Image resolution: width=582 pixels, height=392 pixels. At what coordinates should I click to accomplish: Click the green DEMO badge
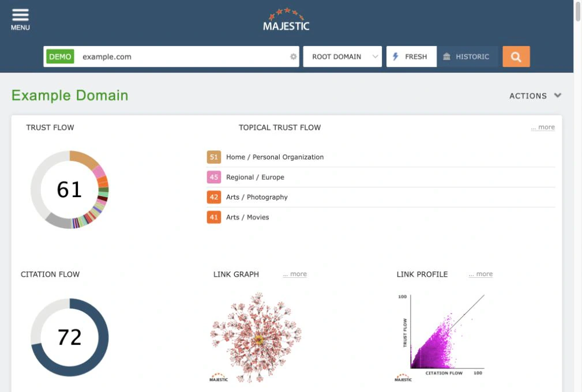coord(60,56)
